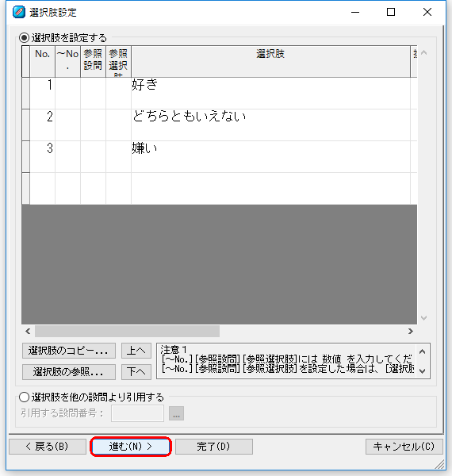Maximize the 選択肢設定 window
The image size is (452, 476).
[x=391, y=12]
